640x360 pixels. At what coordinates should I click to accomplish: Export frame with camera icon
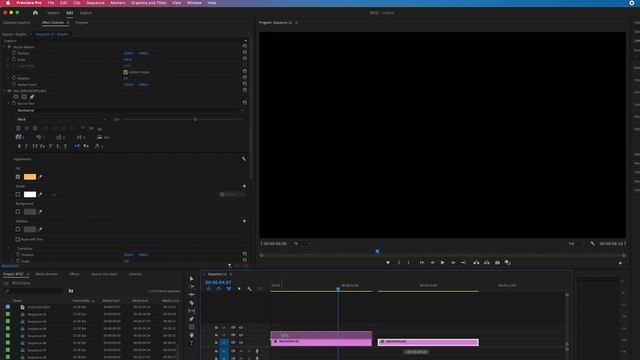[x=497, y=263]
